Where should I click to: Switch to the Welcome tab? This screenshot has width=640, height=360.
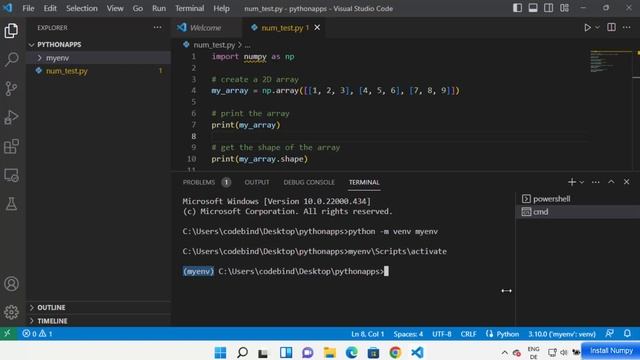tap(205, 28)
